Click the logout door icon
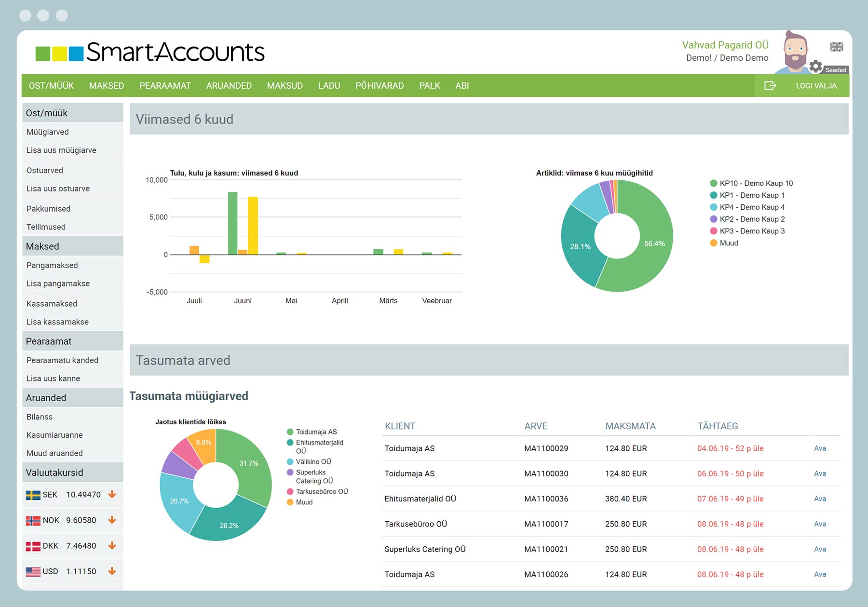 [x=770, y=85]
